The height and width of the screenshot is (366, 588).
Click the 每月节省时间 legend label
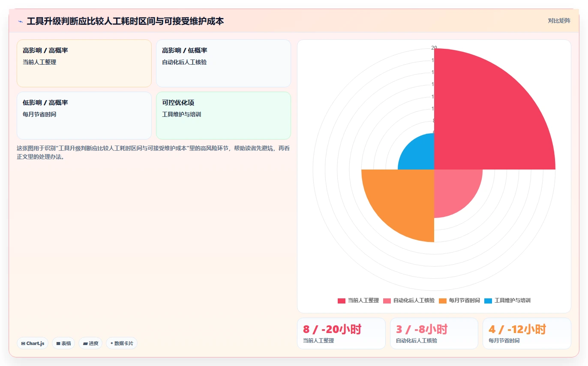[x=465, y=301]
